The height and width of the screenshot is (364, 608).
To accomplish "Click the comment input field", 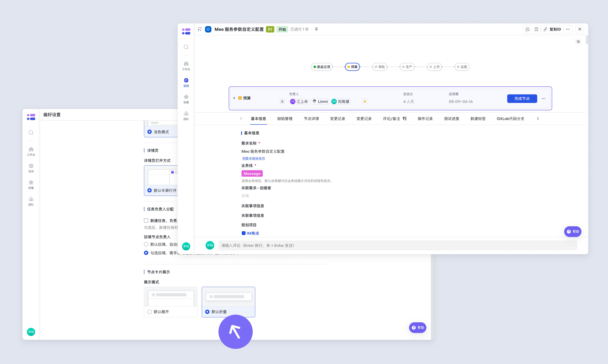I will tap(398, 245).
